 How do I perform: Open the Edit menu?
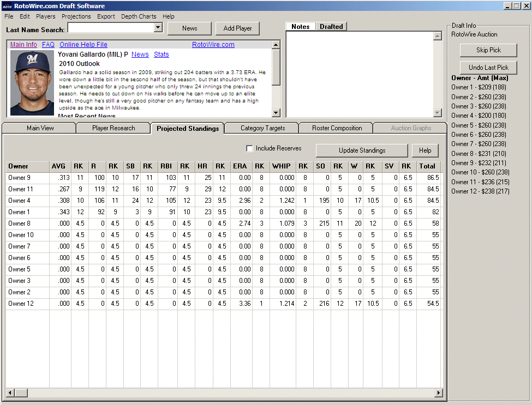[25, 16]
